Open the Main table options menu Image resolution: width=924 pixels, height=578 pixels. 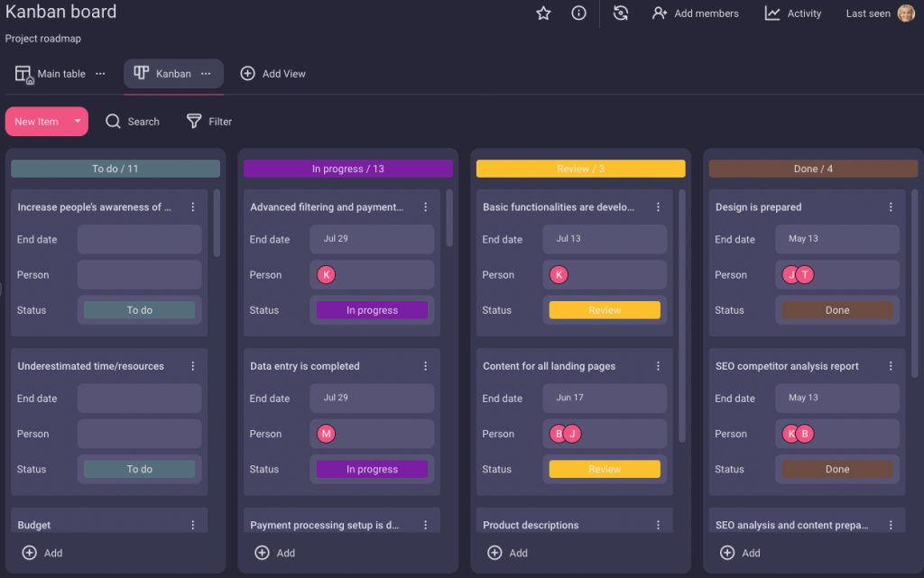(102, 73)
